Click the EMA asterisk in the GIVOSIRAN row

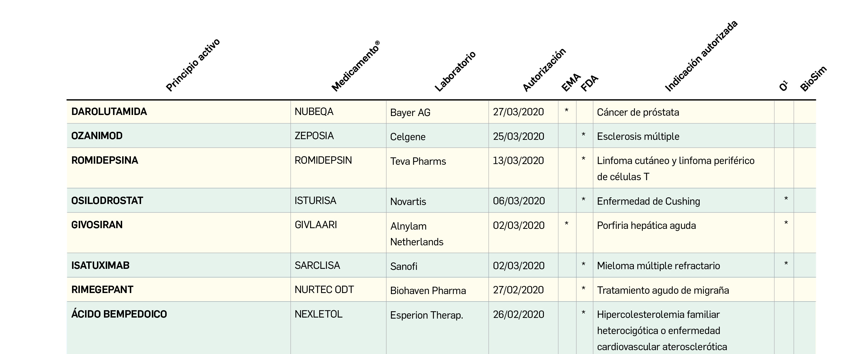coord(567,224)
